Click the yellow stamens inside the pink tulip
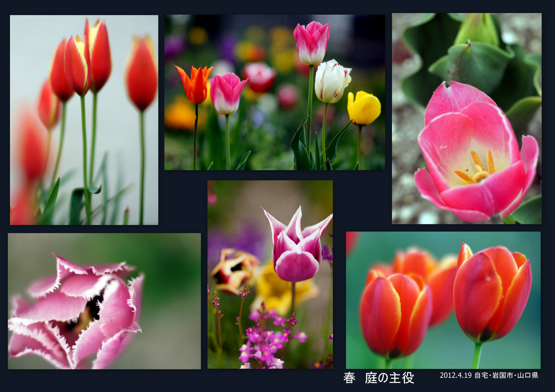The image size is (555, 392). point(477,169)
